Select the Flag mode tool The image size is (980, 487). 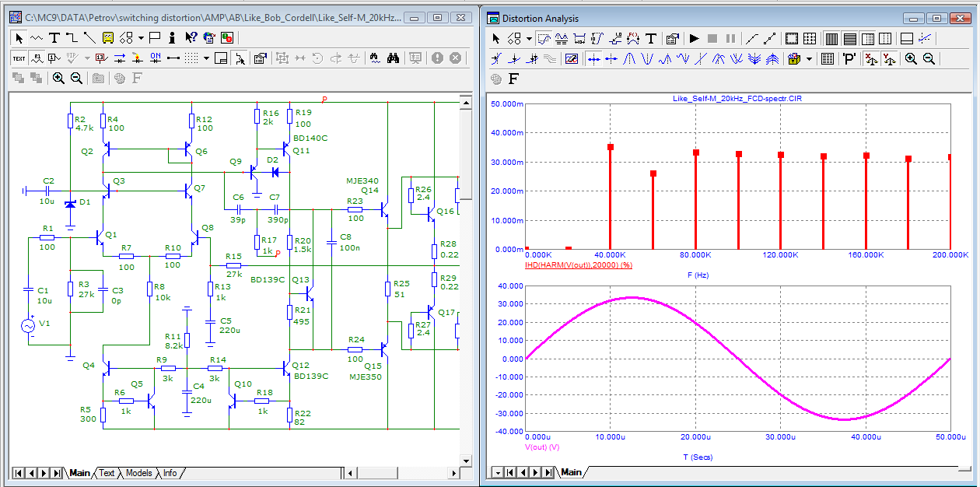coord(154,37)
